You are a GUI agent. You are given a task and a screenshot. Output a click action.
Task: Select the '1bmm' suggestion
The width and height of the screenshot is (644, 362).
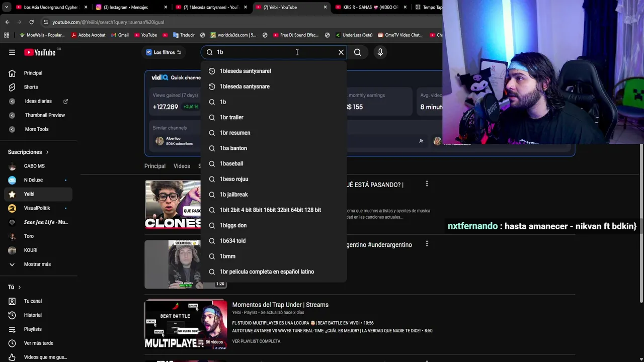pos(274,256)
